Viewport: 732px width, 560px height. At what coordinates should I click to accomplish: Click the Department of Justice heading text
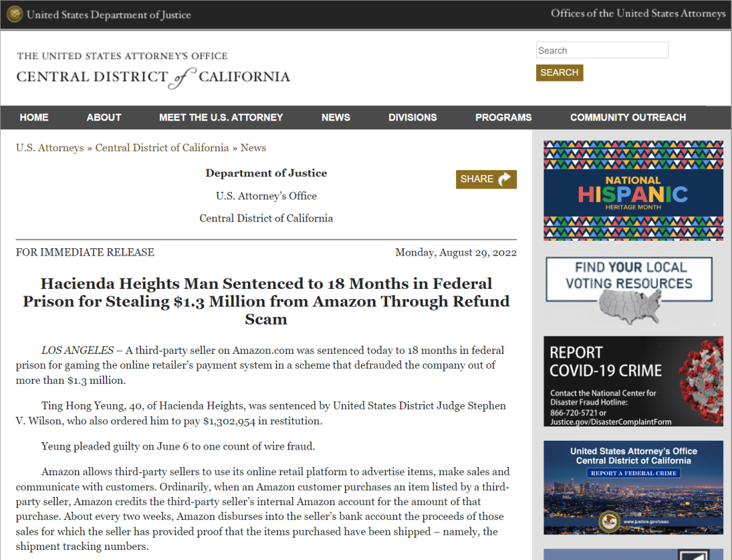click(266, 174)
